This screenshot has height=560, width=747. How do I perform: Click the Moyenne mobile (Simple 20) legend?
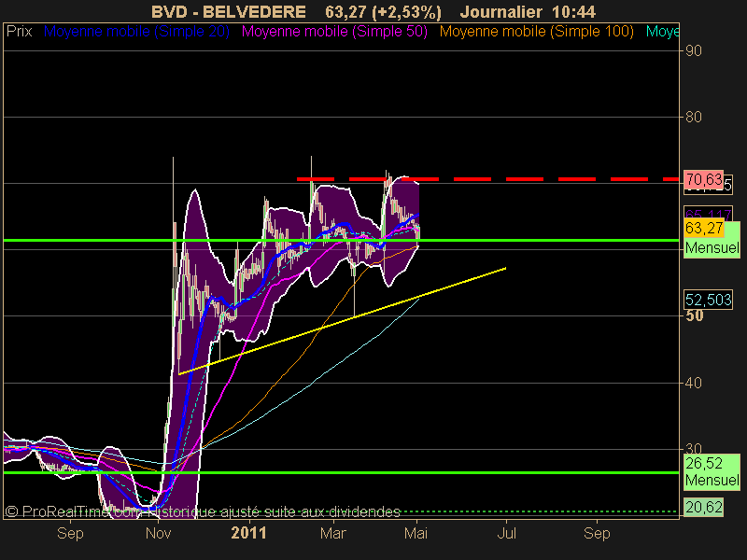136,32
